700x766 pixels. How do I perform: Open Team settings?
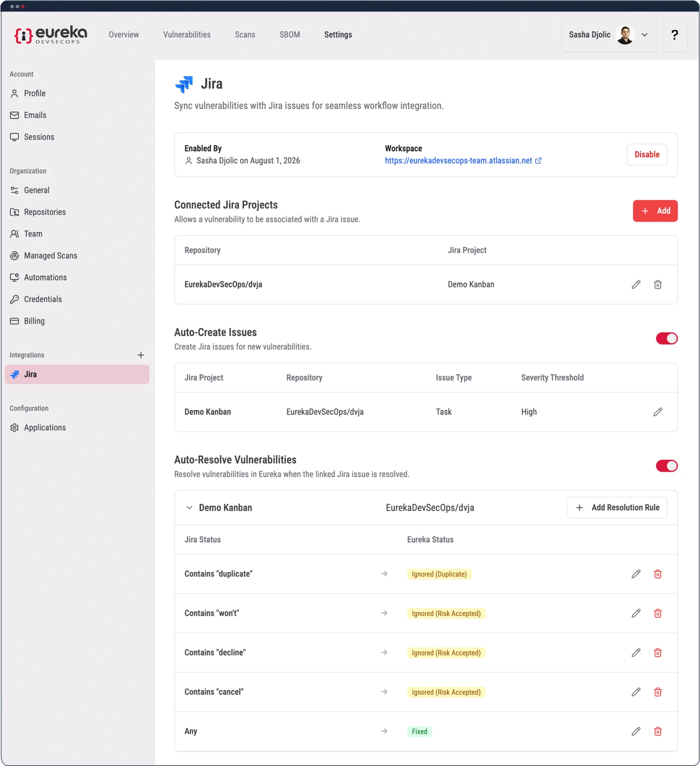77,234
